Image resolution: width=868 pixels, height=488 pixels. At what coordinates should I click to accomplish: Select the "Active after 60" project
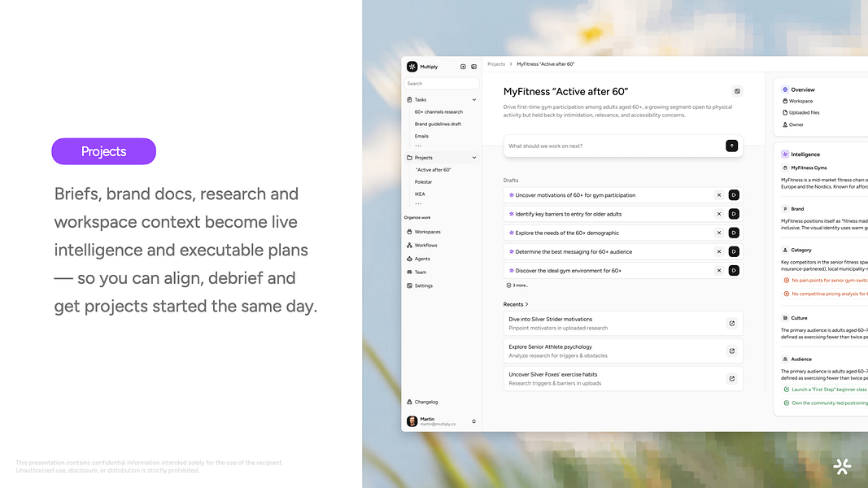434,170
